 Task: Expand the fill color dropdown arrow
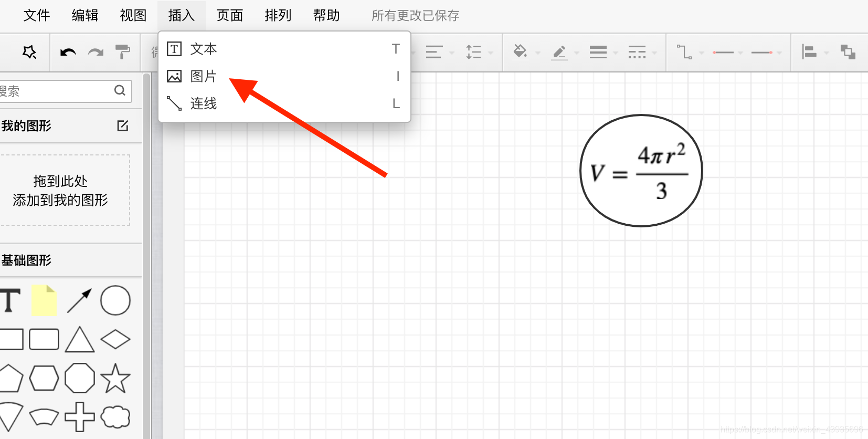pos(537,53)
